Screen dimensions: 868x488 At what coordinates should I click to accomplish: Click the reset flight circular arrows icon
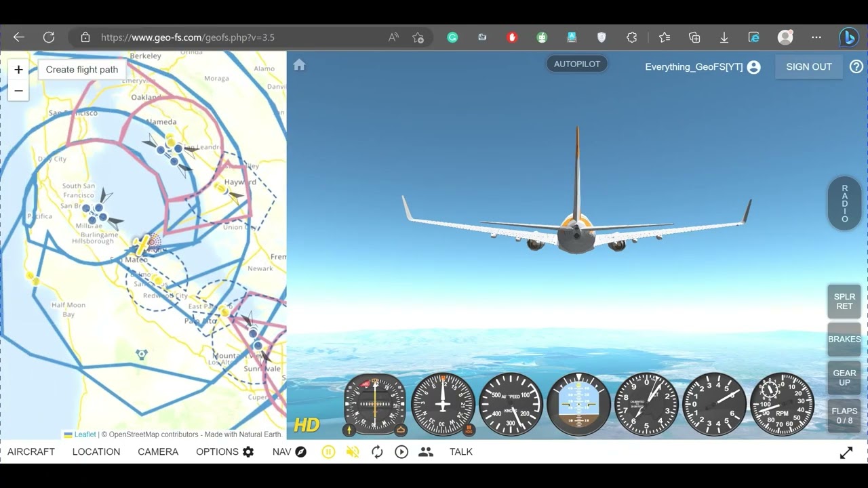click(377, 452)
